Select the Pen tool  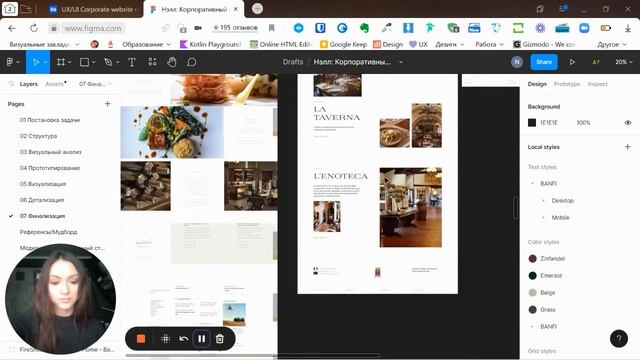click(x=108, y=62)
